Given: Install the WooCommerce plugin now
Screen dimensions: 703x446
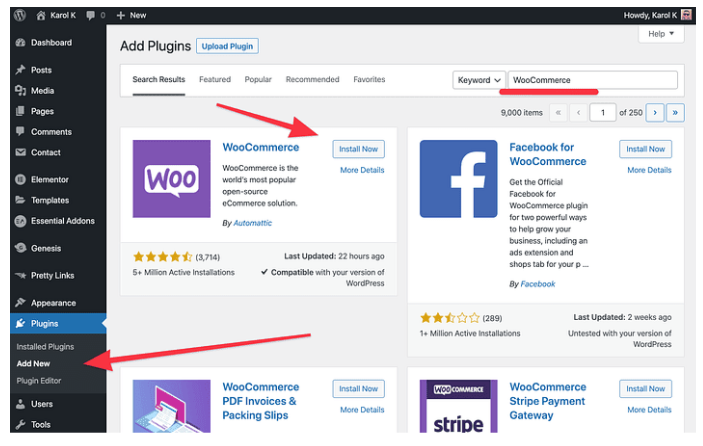Looking at the screenshot, I should [358, 149].
